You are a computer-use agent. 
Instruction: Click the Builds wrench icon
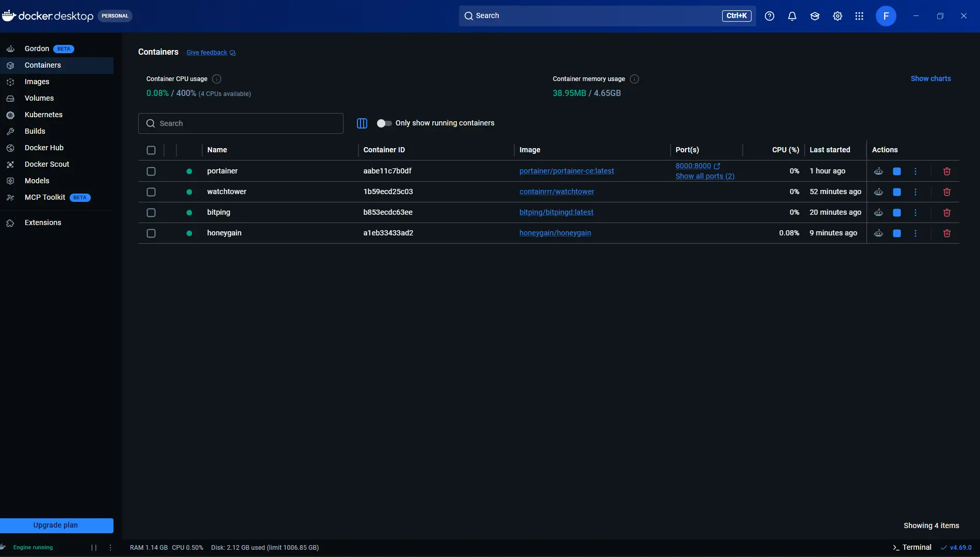click(10, 132)
